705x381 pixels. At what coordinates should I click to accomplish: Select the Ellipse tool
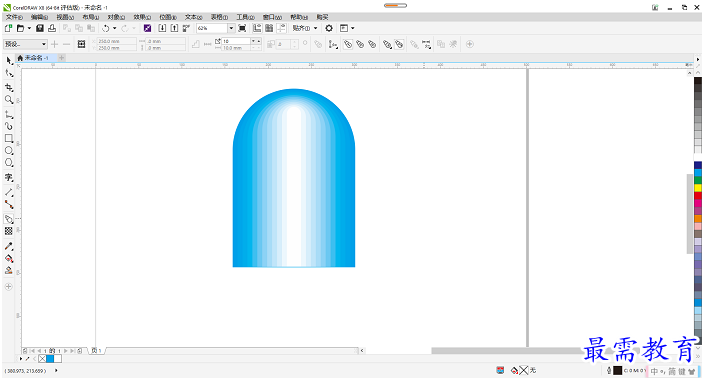click(9, 151)
